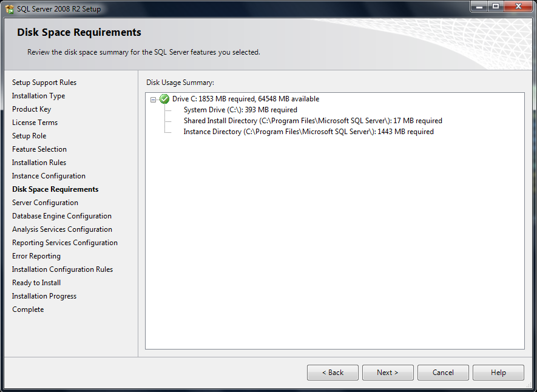Click 'Installation Type' step in sidebar
Image resolution: width=537 pixels, height=392 pixels.
pyautogui.click(x=38, y=96)
